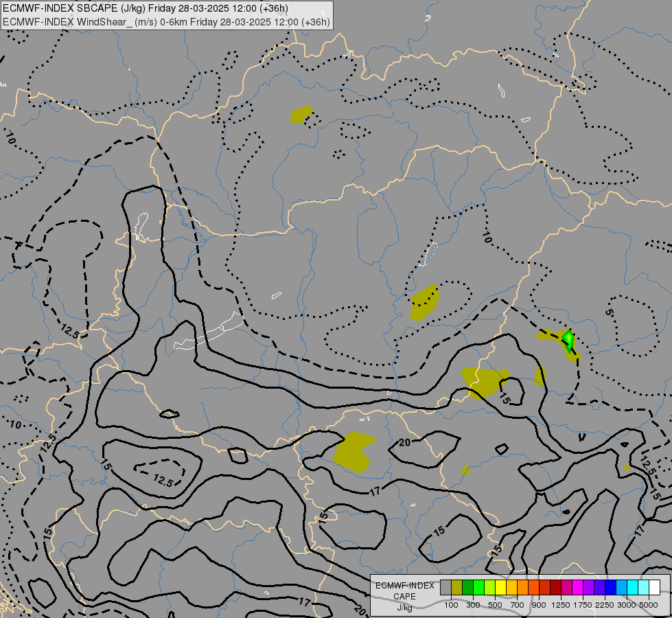Click the legend value 3000
Screen dimensions: 672x618
626,605
